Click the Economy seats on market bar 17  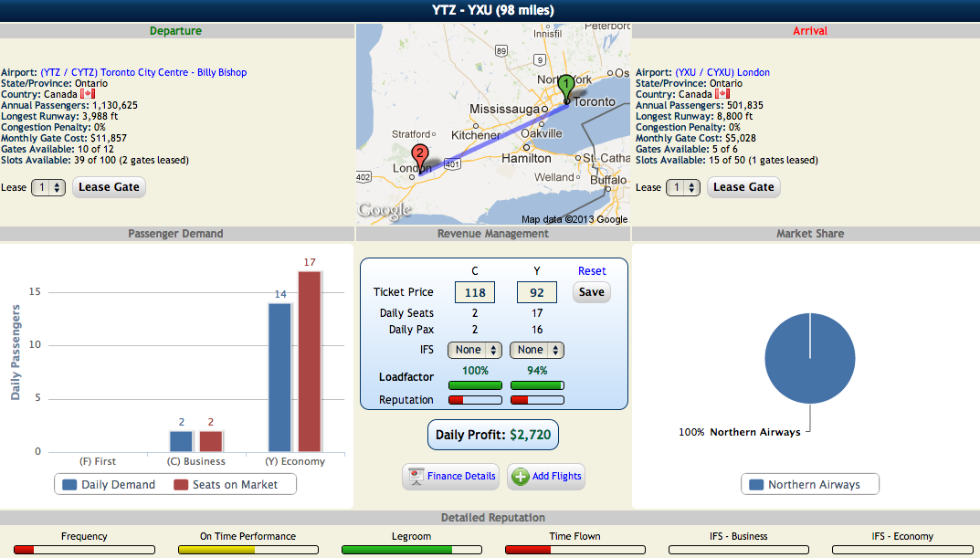click(310, 362)
